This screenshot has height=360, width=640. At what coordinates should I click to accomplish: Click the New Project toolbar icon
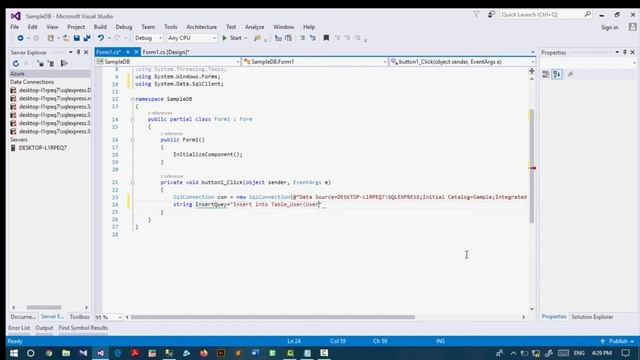point(51,38)
